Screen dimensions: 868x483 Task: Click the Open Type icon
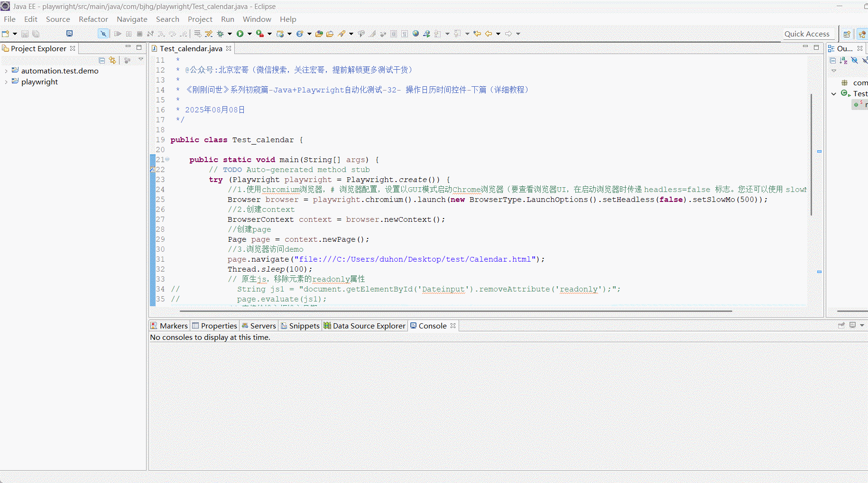(x=319, y=34)
